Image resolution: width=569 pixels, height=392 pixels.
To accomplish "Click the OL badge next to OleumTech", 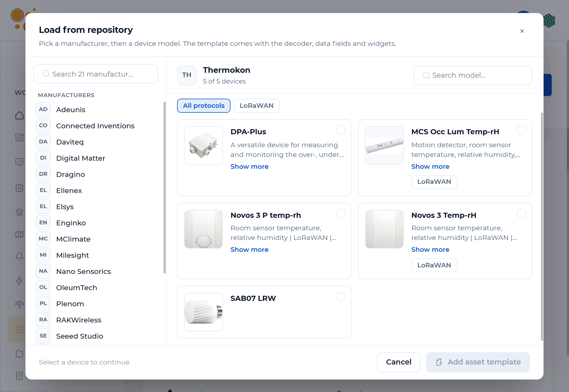I will pos(43,287).
